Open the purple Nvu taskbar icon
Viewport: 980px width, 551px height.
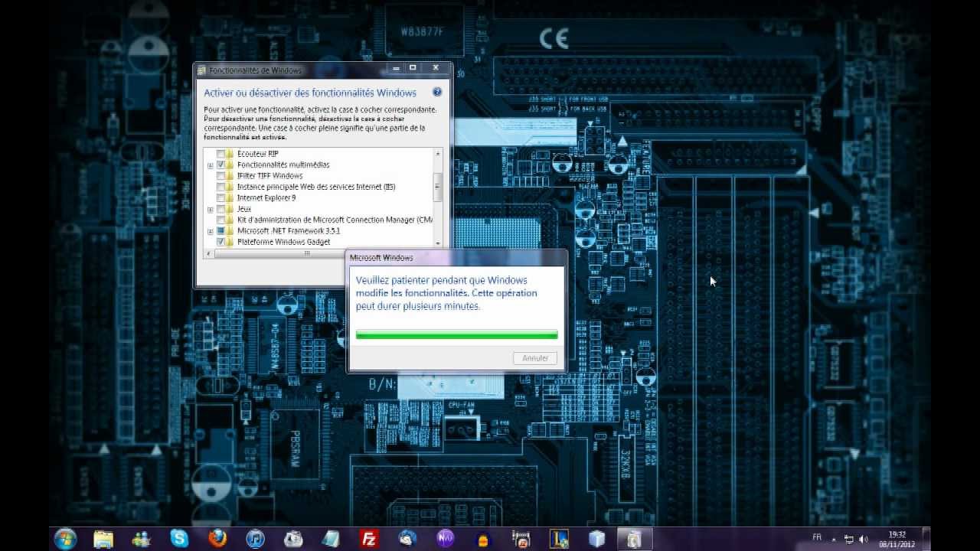(x=445, y=539)
